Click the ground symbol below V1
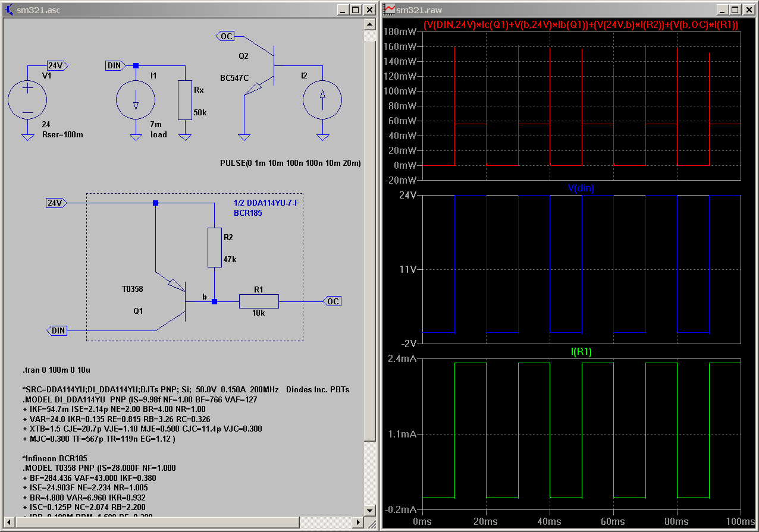 click(28, 137)
